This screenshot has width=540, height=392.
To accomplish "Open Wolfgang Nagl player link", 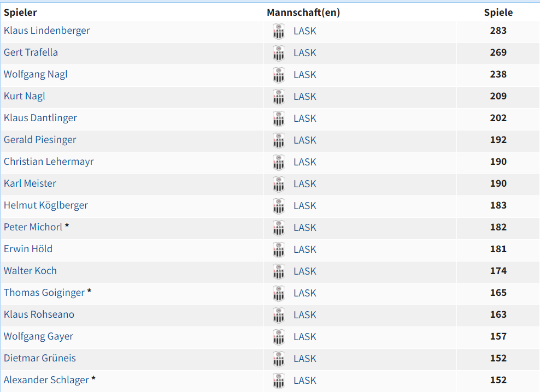I will pyautogui.click(x=36, y=74).
